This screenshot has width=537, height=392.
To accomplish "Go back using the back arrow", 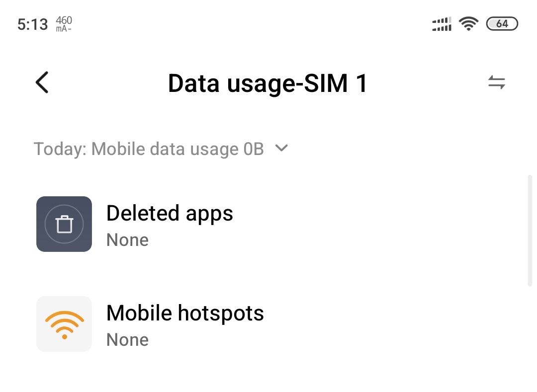I will pos(42,82).
